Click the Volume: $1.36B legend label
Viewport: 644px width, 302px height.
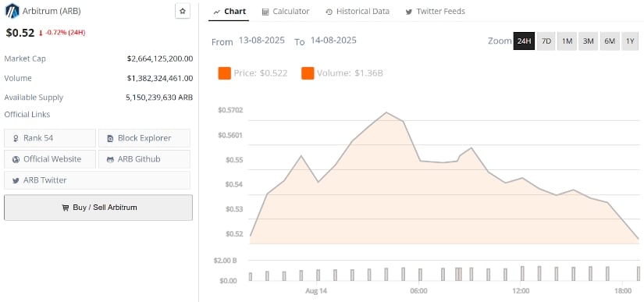(350, 73)
